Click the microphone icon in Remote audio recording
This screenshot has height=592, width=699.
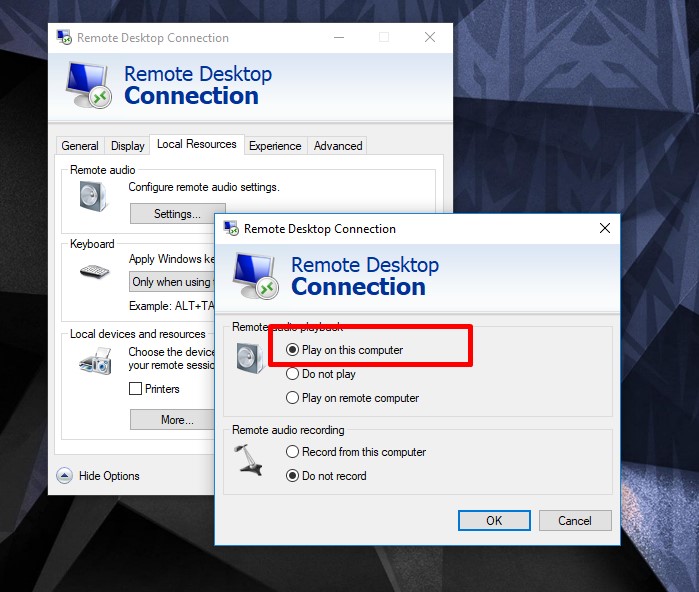click(x=248, y=460)
